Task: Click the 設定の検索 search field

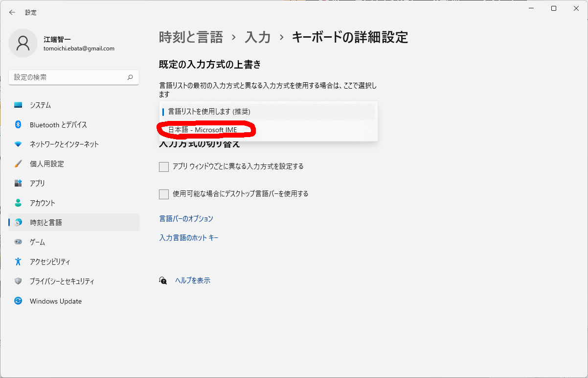Action: [68, 77]
